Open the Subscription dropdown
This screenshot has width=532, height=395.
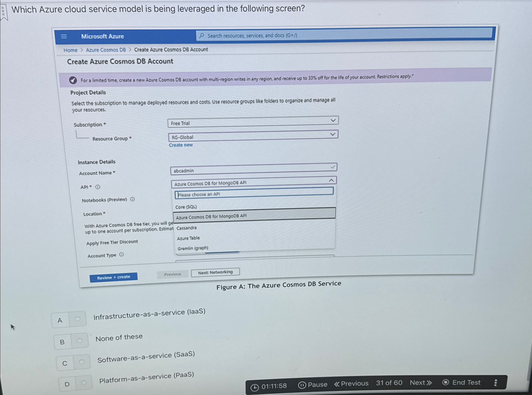click(x=333, y=121)
